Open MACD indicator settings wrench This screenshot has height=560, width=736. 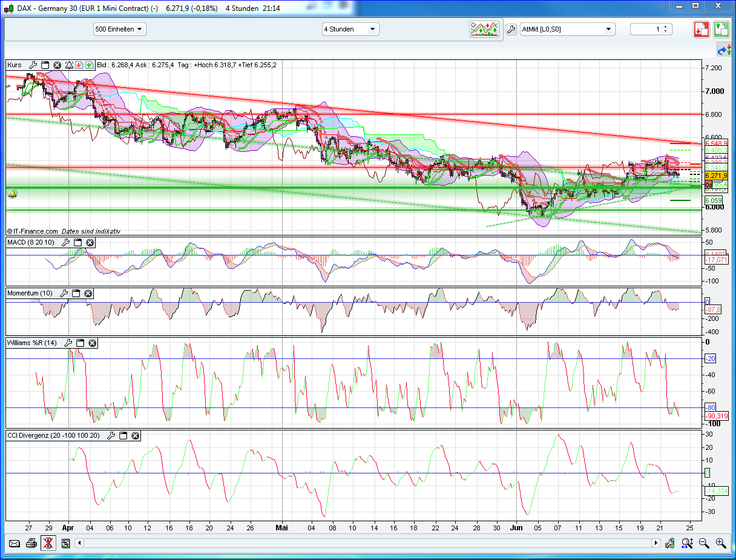[x=65, y=243]
